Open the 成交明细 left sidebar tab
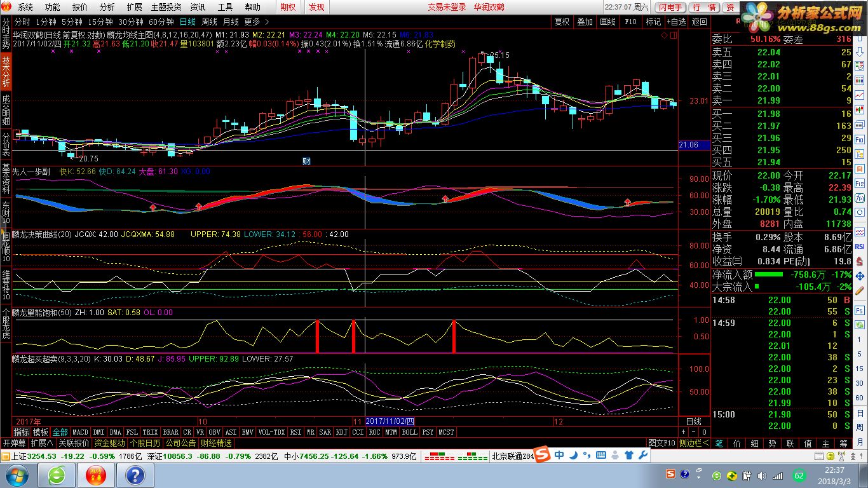This screenshot has width=868, height=488. [6, 110]
